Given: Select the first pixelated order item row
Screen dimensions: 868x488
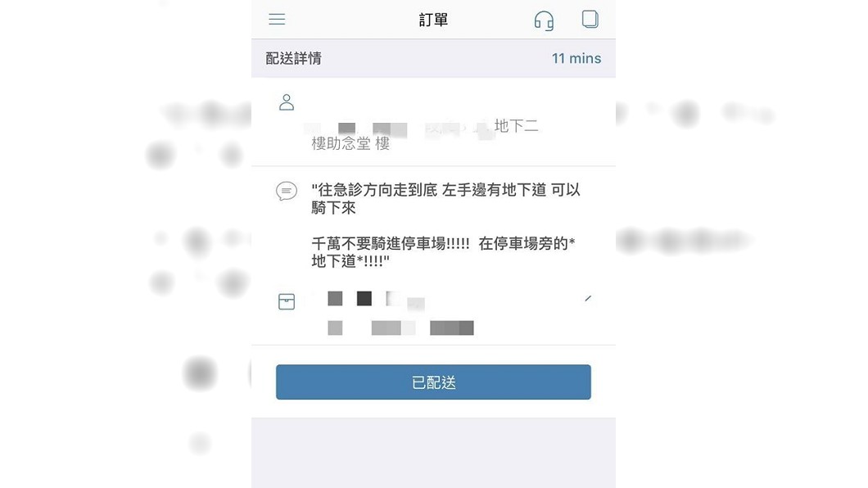Looking at the screenshot, I should click(x=377, y=300).
